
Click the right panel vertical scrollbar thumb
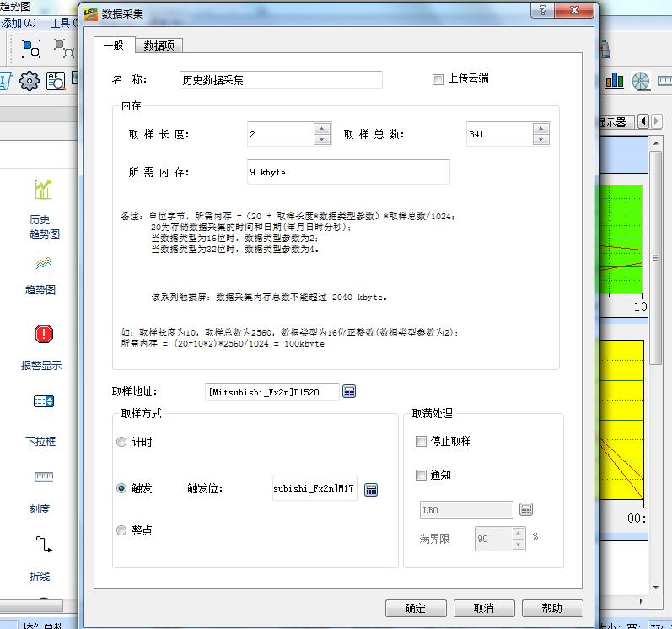pos(655,257)
